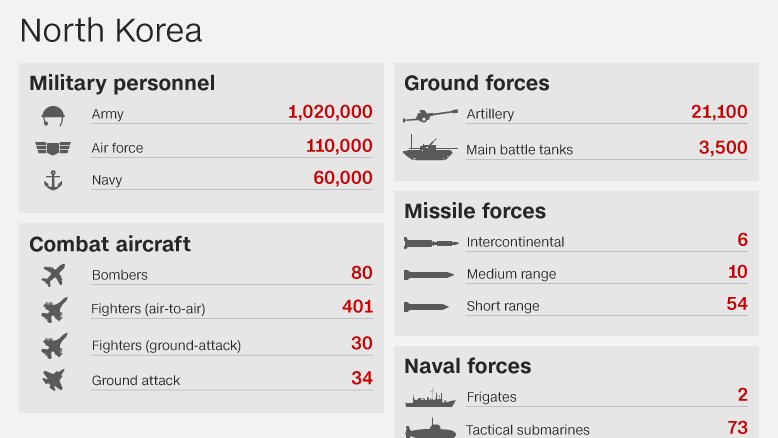This screenshot has width=778, height=438.
Task: Select the Missile forces heading
Action: (475, 211)
